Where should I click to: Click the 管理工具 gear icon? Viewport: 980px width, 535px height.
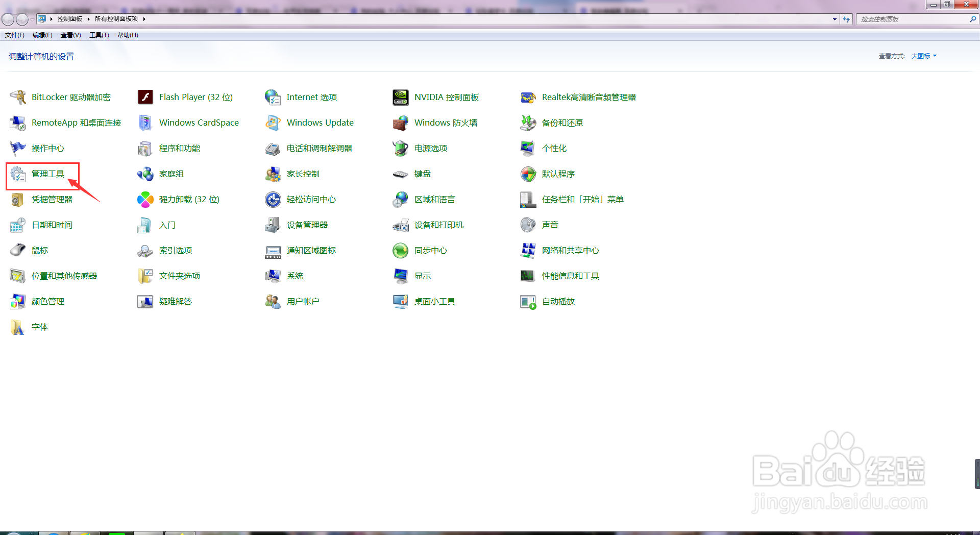[x=18, y=174]
